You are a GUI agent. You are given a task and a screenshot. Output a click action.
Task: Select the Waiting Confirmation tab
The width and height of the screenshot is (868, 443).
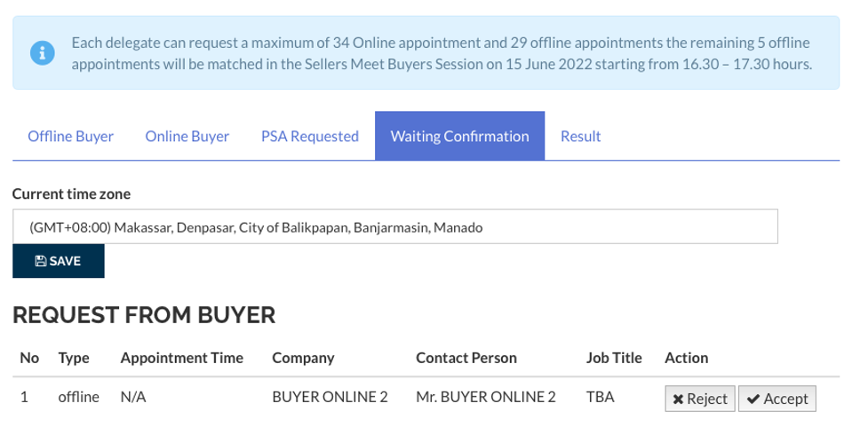(x=459, y=136)
